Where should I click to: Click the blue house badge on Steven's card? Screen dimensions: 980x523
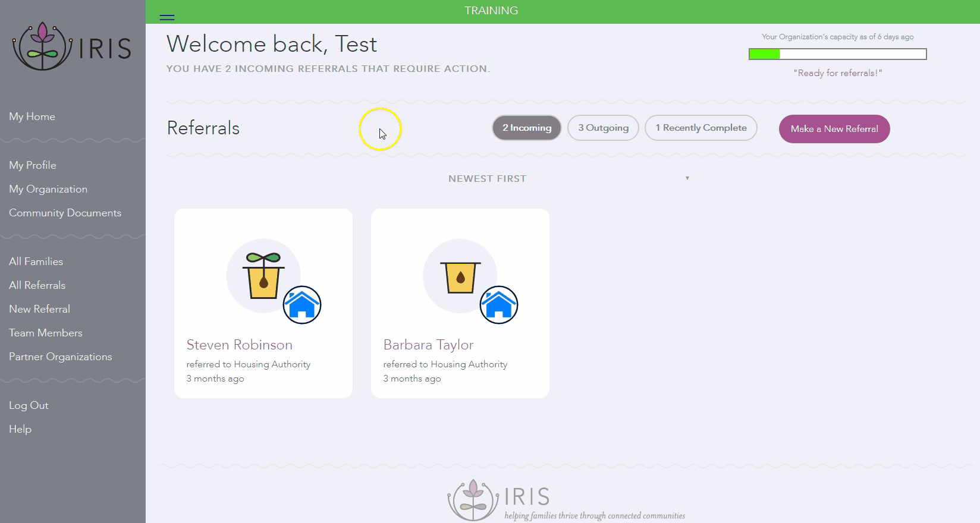click(302, 305)
